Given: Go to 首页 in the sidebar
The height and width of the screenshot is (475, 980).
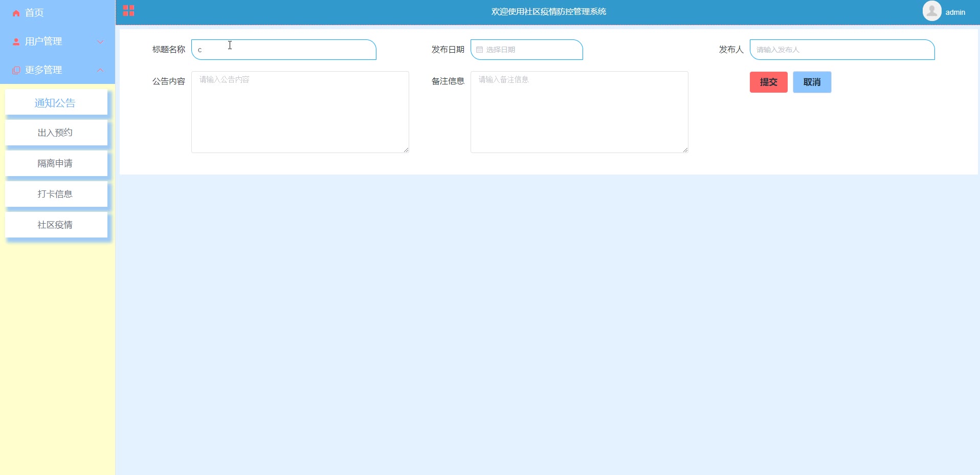Looking at the screenshot, I should pyautogui.click(x=57, y=13).
